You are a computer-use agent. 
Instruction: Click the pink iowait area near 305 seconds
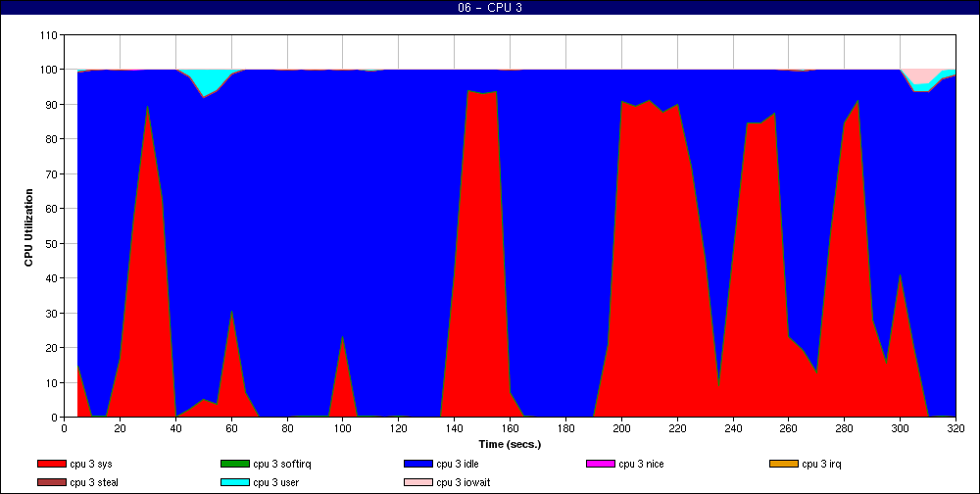coord(919,75)
